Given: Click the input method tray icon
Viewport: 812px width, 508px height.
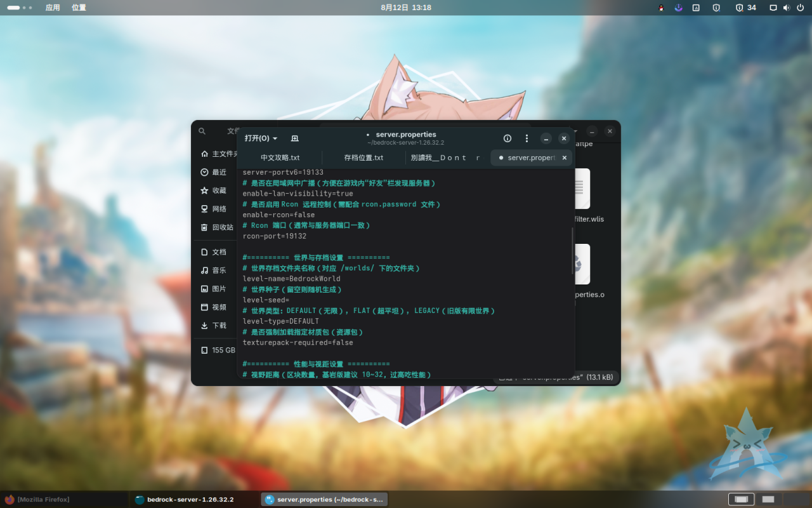Looking at the screenshot, I should [x=696, y=8].
